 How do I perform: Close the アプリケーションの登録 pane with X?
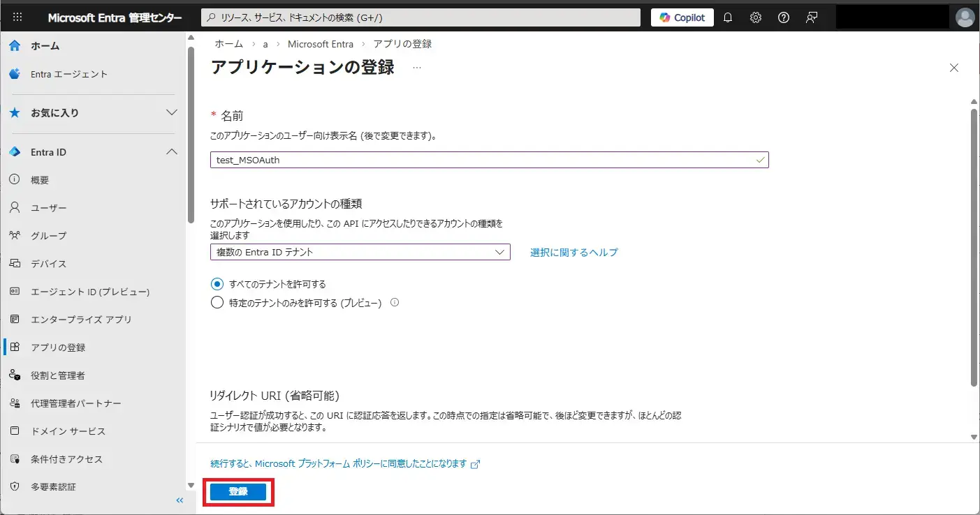954,68
